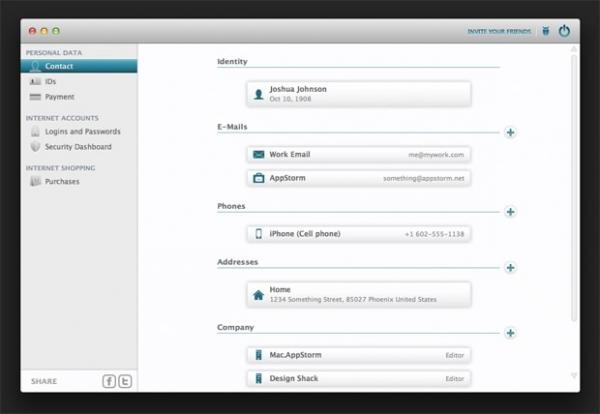Open the Home address entry
This screenshot has width=600, height=414.
tap(359, 294)
